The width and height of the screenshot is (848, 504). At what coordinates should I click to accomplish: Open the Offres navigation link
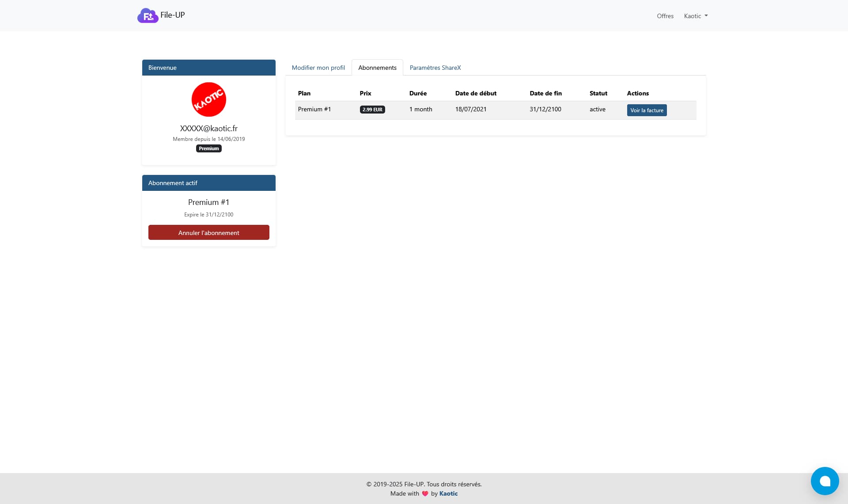coord(665,16)
